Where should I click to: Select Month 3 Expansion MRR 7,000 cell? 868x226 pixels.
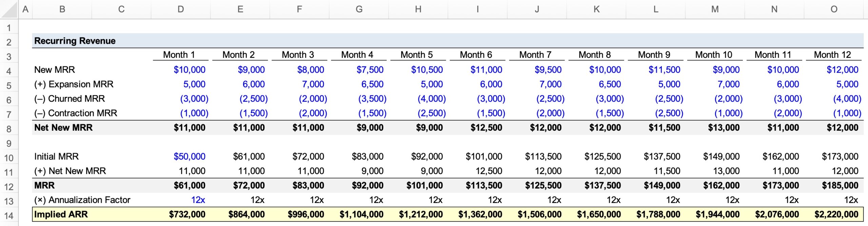(x=299, y=84)
